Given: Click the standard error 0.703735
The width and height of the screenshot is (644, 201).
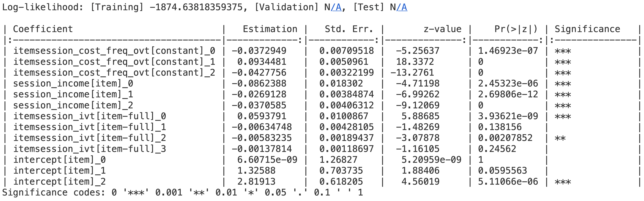Looking at the screenshot, I should click(x=341, y=170).
